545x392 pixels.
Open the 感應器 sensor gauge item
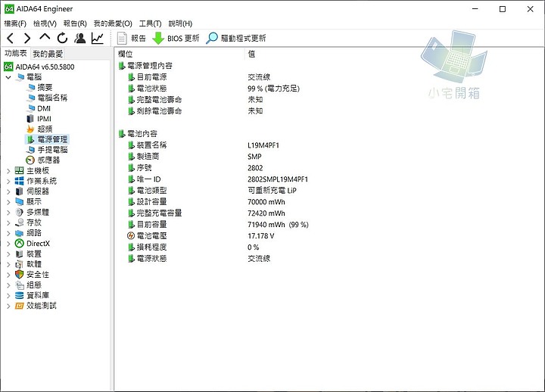click(30, 160)
